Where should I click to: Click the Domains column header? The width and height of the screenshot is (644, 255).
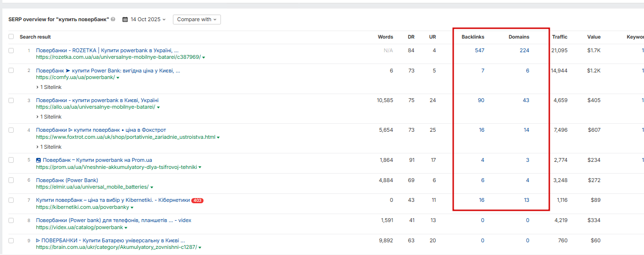tap(519, 37)
